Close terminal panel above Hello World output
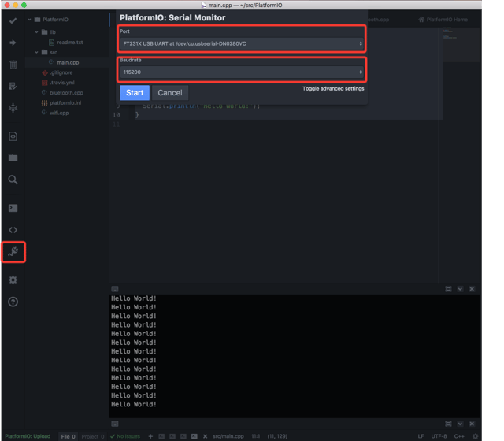 click(472, 289)
